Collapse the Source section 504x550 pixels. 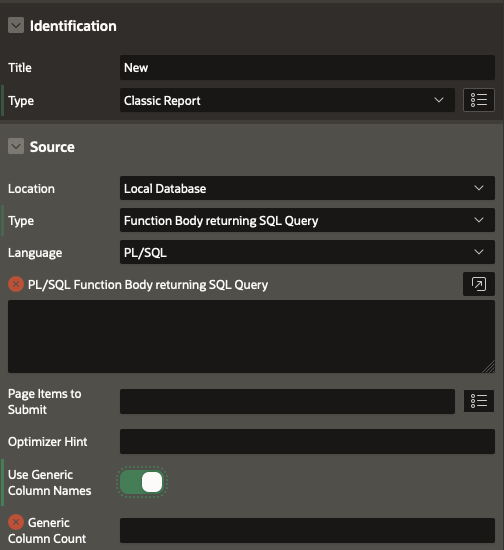[16, 146]
